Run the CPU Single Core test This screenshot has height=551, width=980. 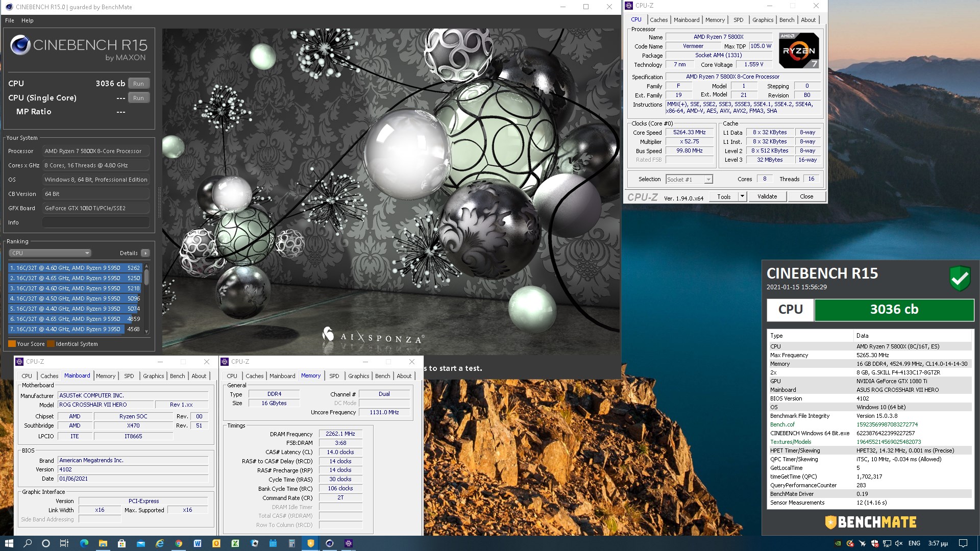pos(138,98)
